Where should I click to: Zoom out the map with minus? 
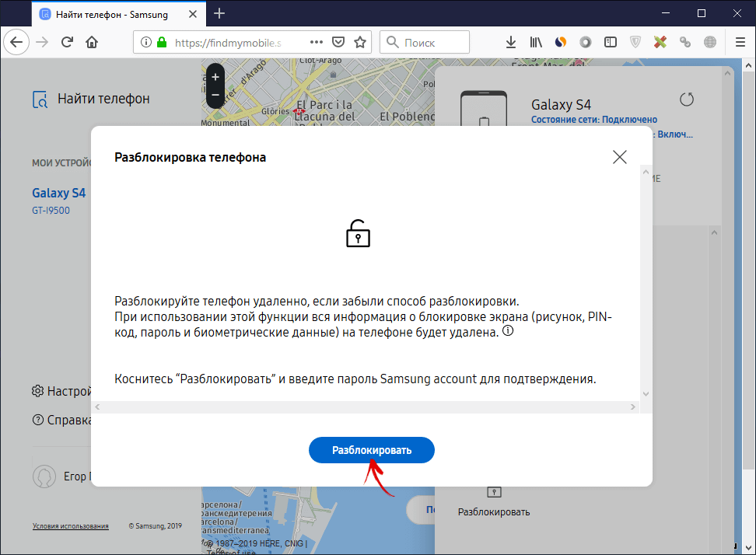(x=215, y=95)
